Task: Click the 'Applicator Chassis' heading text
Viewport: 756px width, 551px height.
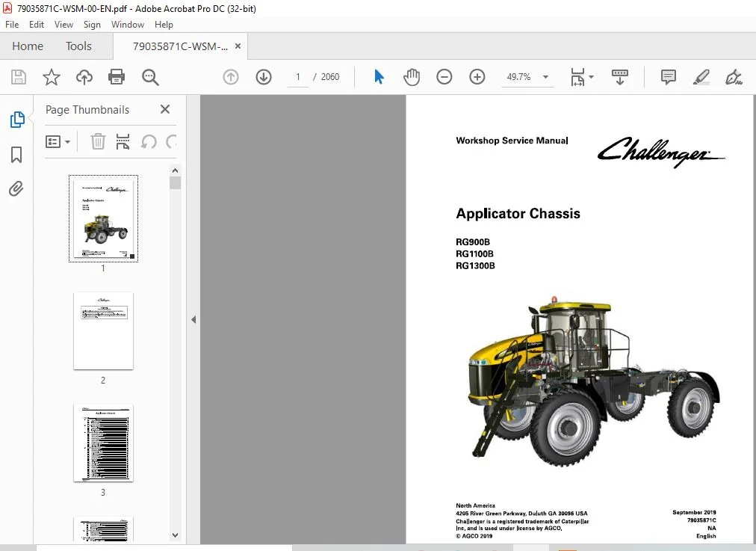Action: [518, 214]
